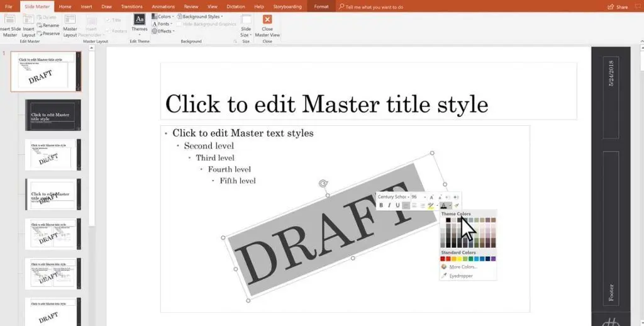Click the Slide Size icon
The width and height of the screenshot is (644, 326).
click(246, 20)
